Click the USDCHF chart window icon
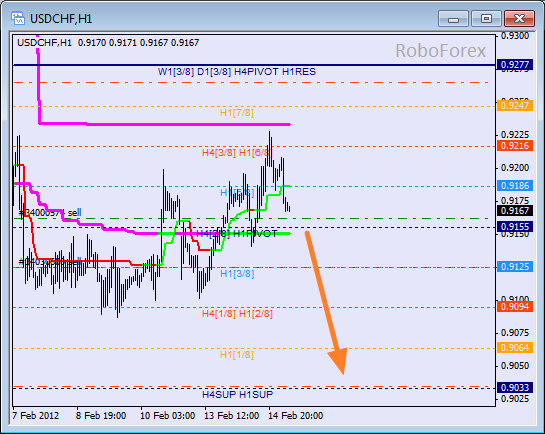545x434 pixels. coord(17,18)
